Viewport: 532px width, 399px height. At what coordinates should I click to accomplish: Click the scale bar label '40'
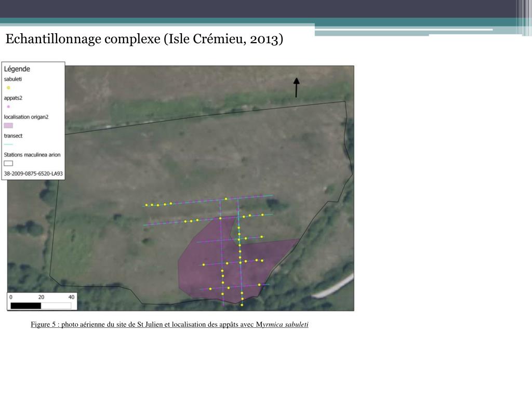click(71, 297)
